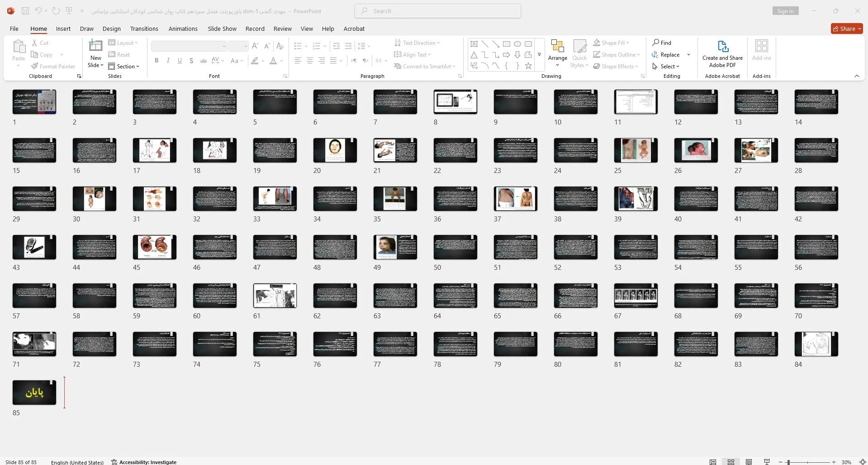The image size is (868, 465).
Task: Click Accessibility: Investigate in status bar
Action: tap(144, 462)
